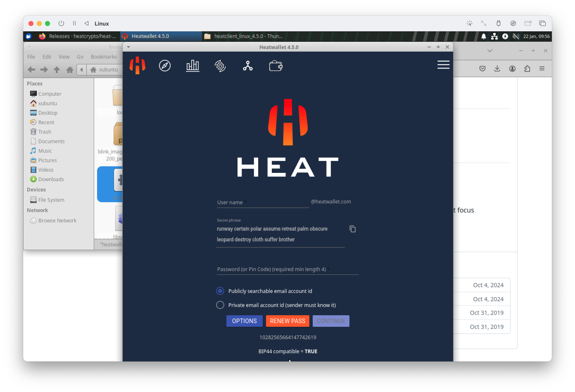
Task: Open the exchange bar chart icon
Action: click(192, 66)
